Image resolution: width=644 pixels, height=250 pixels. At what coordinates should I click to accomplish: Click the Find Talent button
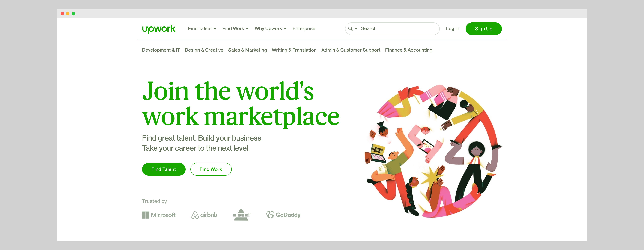click(164, 169)
